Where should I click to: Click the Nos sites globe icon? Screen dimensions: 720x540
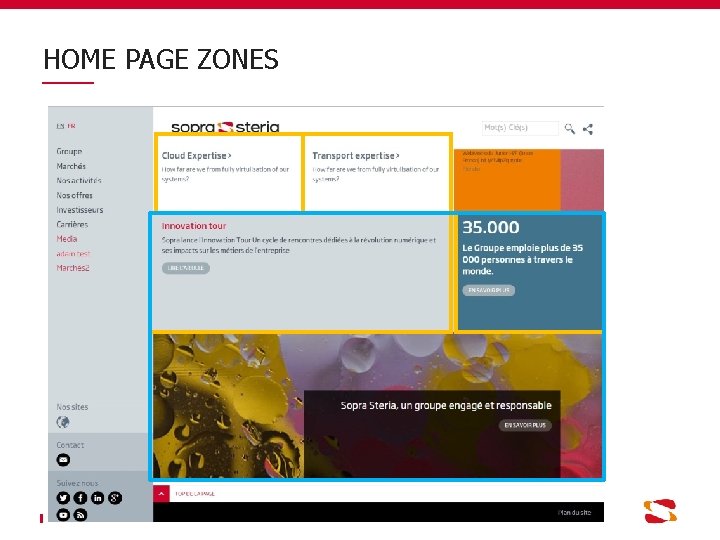(63, 422)
